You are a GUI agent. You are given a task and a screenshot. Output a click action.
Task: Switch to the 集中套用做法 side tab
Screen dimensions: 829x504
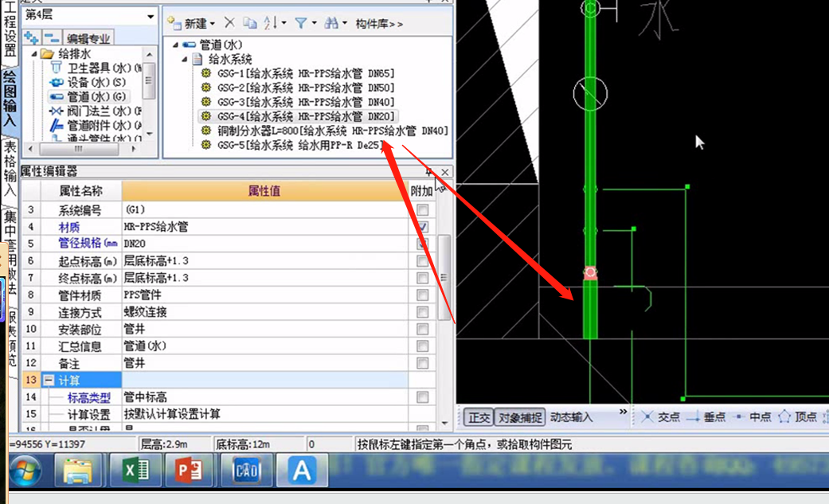pyautogui.click(x=10, y=252)
